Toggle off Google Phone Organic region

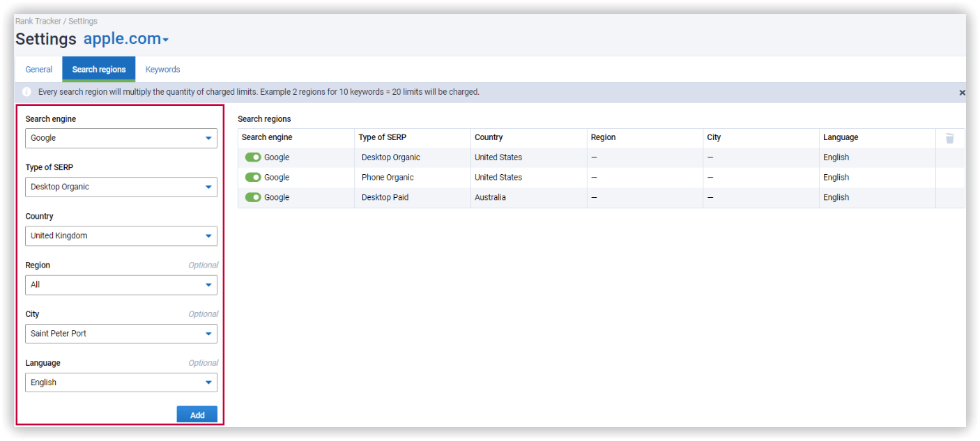(253, 178)
